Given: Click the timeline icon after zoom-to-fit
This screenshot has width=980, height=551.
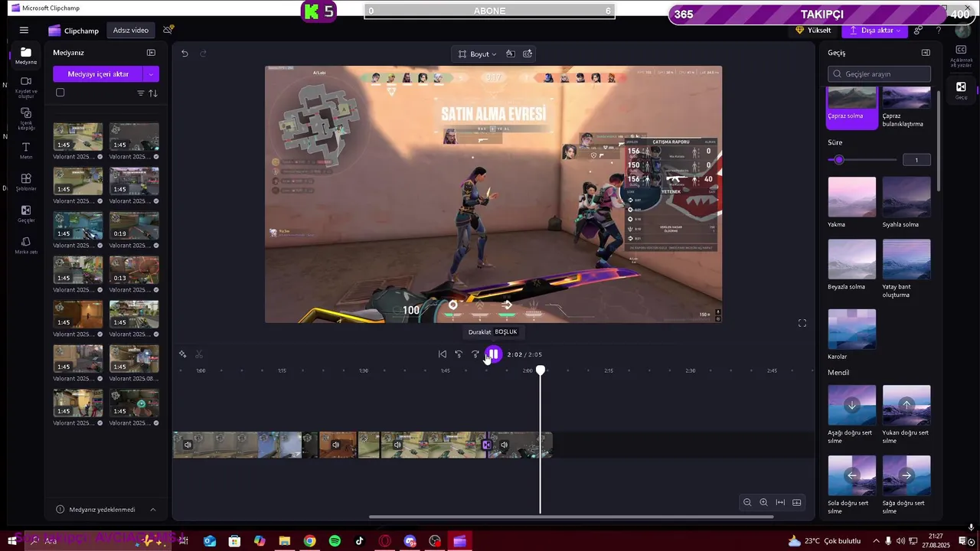Looking at the screenshot, I should click(797, 502).
